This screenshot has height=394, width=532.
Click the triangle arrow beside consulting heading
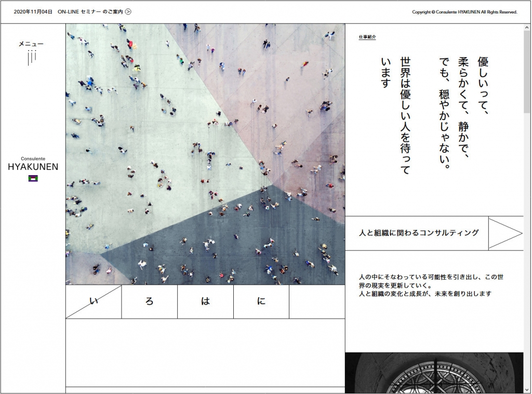coord(505,233)
